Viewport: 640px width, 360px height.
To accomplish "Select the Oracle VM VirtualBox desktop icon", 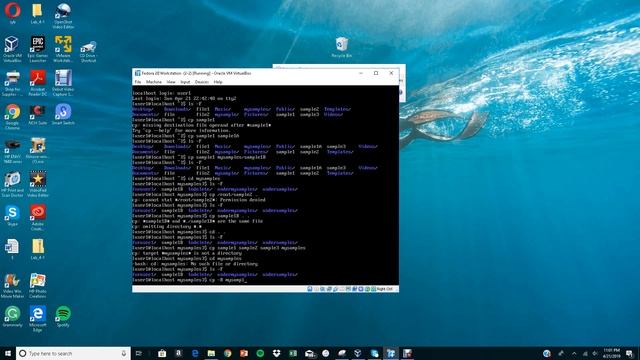I will click(12, 49).
